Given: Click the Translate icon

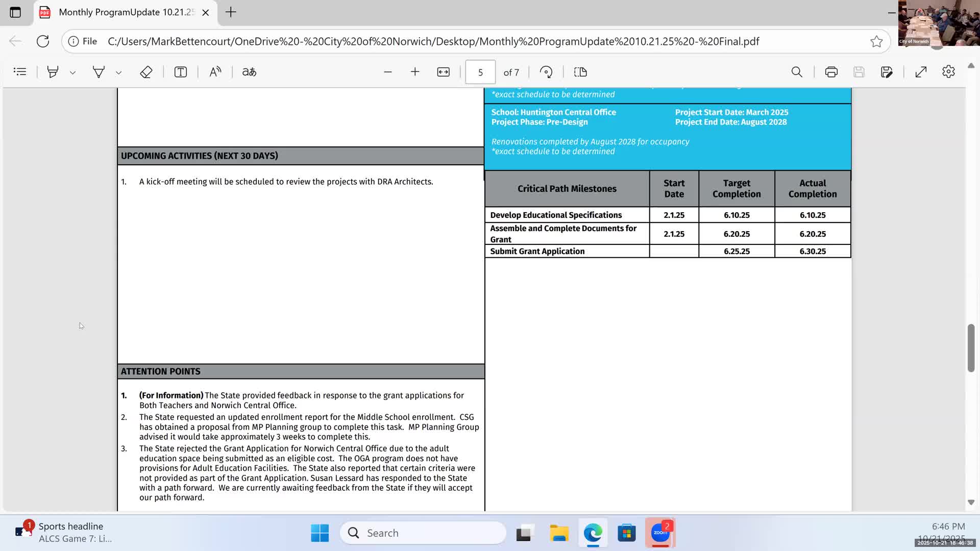Looking at the screenshot, I should 249,72.
